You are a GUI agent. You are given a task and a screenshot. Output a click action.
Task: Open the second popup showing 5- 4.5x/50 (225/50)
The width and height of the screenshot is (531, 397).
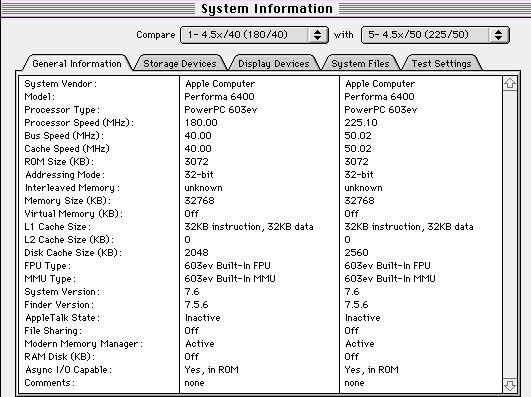point(435,35)
